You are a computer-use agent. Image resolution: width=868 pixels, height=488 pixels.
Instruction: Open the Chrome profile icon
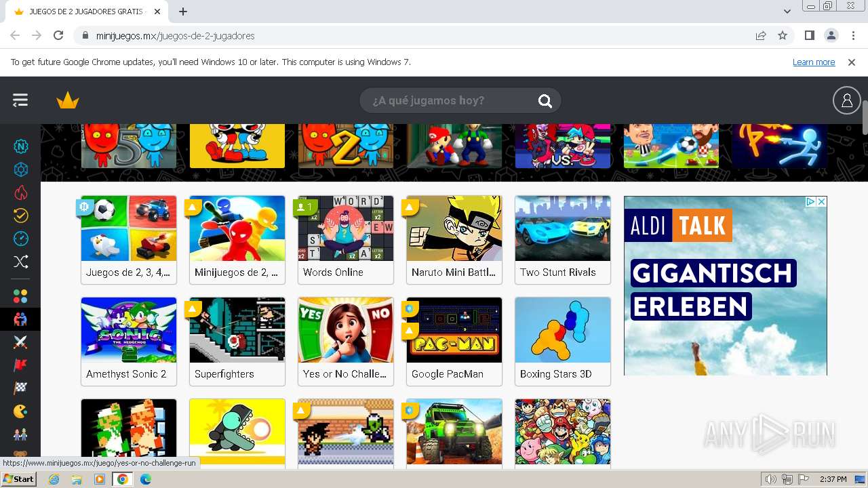coord(831,35)
